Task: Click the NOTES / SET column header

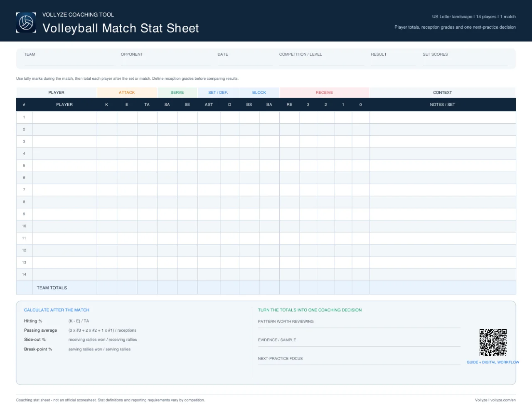Action: point(442,105)
